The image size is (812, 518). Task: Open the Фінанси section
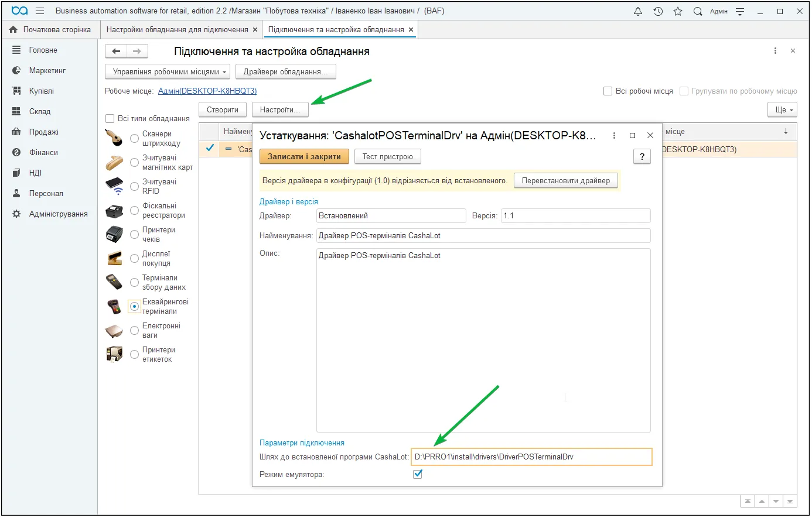click(43, 153)
